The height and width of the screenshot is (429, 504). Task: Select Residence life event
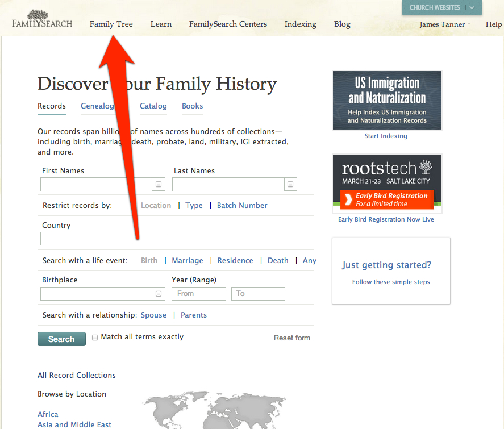[x=235, y=260]
